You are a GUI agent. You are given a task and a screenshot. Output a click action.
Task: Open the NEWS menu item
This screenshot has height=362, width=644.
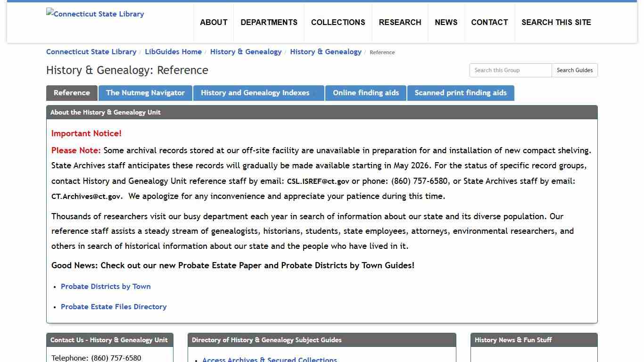coord(446,22)
